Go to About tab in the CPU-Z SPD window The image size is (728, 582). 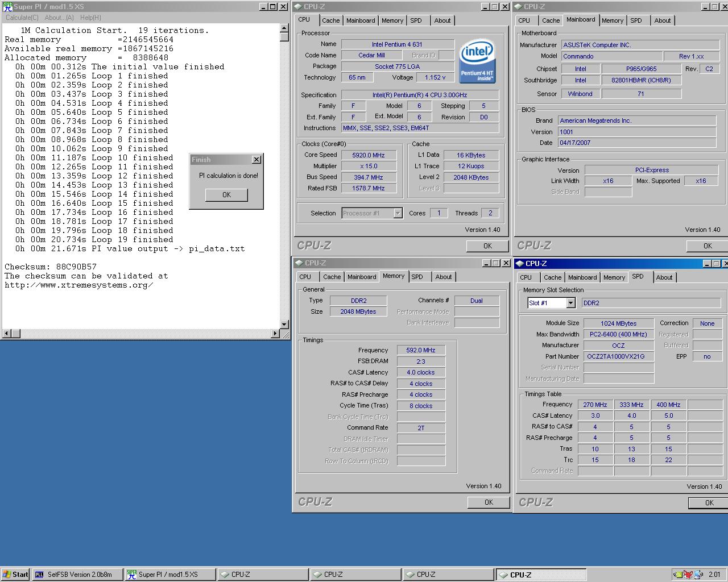tap(664, 277)
